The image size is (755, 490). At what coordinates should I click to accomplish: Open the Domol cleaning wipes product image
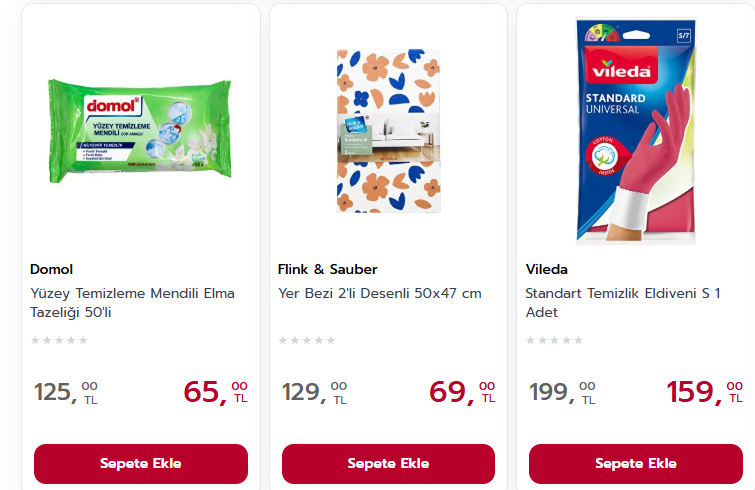(x=140, y=131)
